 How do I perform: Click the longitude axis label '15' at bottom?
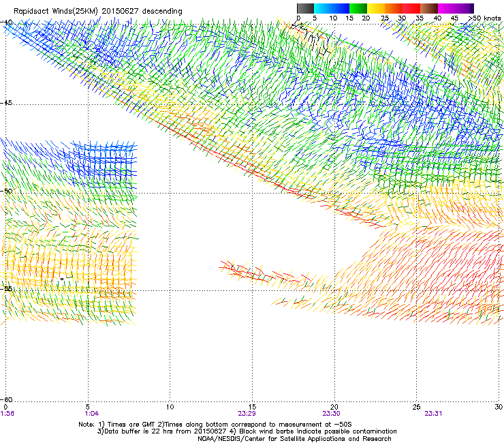(x=252, y=407)
